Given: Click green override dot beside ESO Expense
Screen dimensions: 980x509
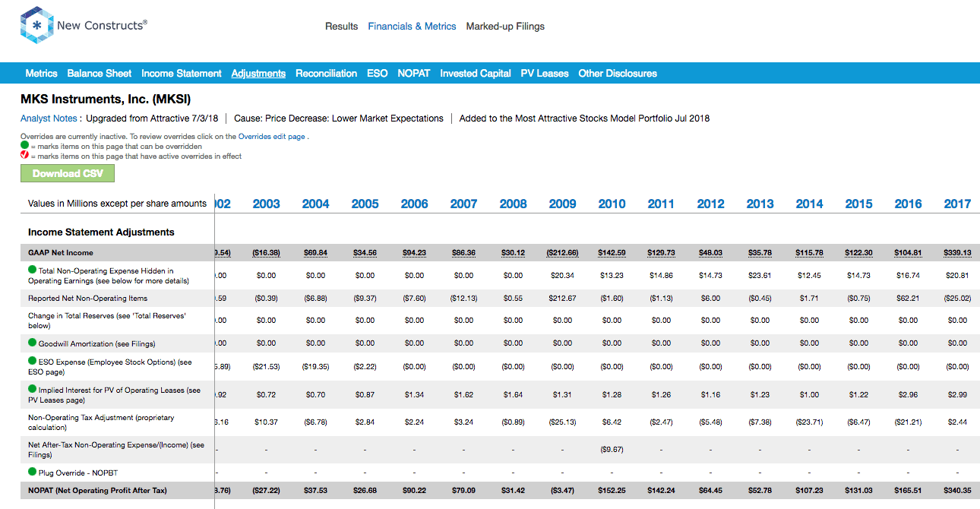Looking at the screenshot, I should (x=32, y=361).
